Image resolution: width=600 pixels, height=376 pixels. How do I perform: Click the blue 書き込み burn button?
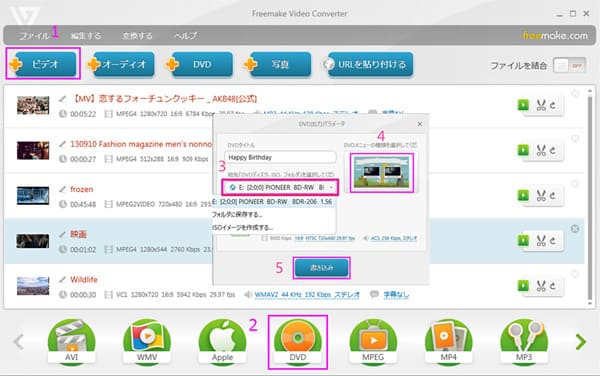point(321,268)
